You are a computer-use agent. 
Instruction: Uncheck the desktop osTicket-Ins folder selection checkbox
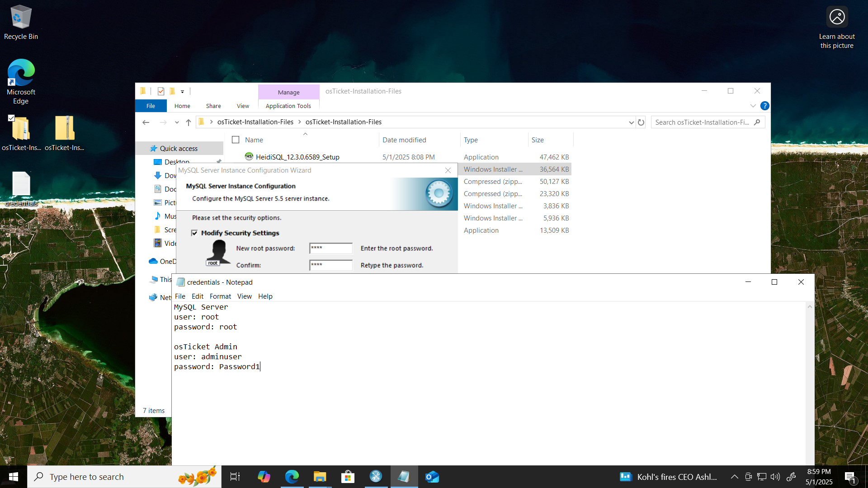pos(11,118)
